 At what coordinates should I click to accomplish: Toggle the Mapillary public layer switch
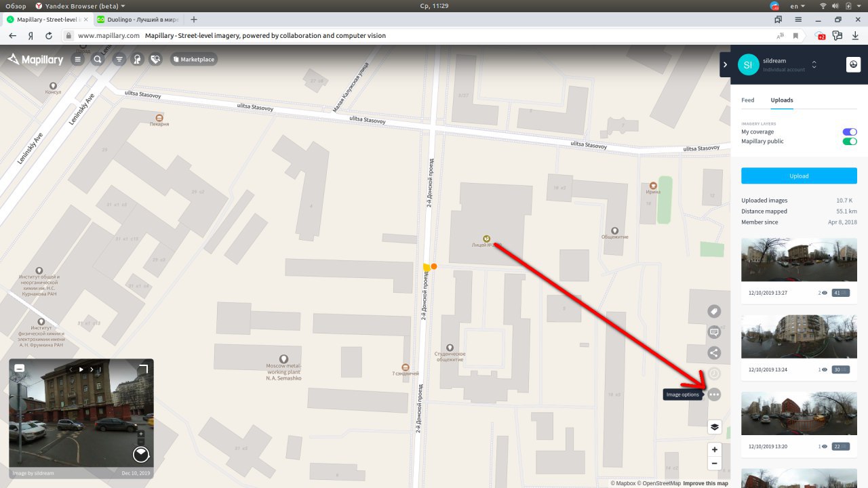pyautogui.click(x=850, y=142)
